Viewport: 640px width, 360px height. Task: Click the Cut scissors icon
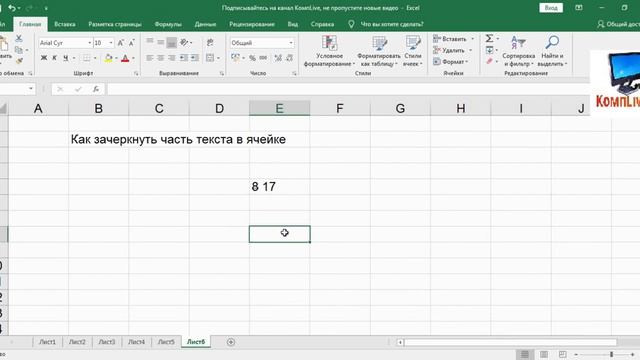(x=19, y=39)
